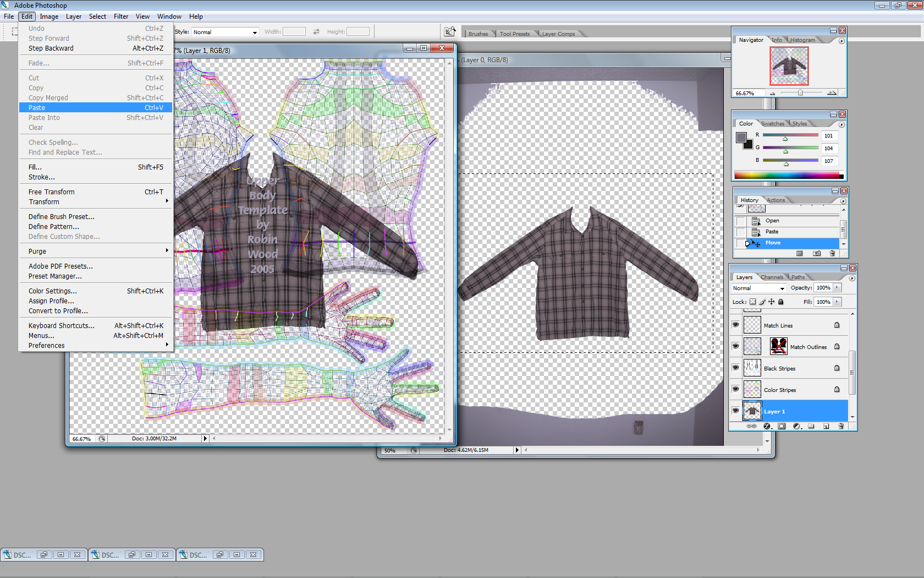Expand the layer Opacity slider arrow
This screenshot has width=924, height=578.
[837, 287]
